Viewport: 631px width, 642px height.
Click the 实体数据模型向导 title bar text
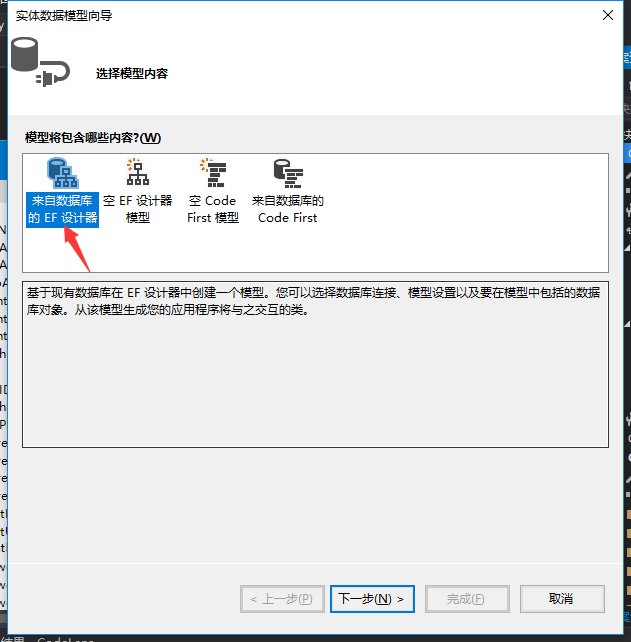coord(64,16)
